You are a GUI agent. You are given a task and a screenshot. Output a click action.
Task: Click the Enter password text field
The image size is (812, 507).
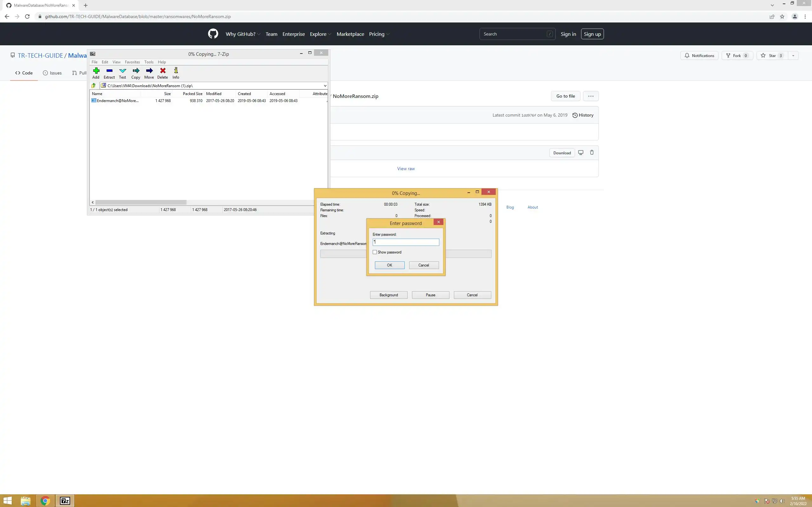tap(406, 242)
